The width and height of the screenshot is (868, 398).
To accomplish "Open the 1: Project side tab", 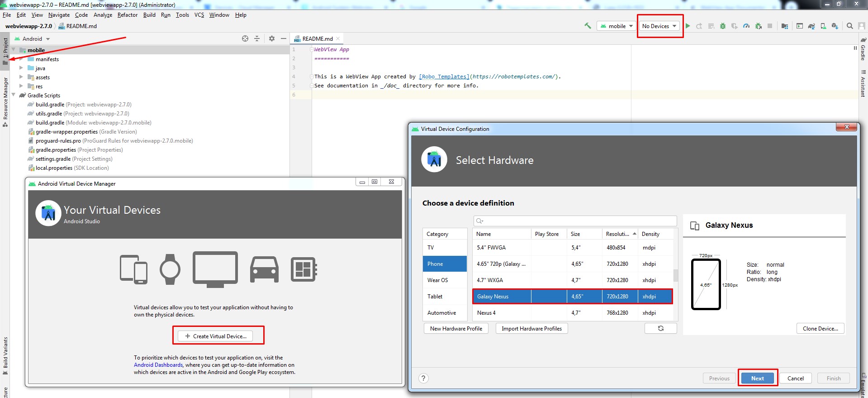I will [5, 51].
